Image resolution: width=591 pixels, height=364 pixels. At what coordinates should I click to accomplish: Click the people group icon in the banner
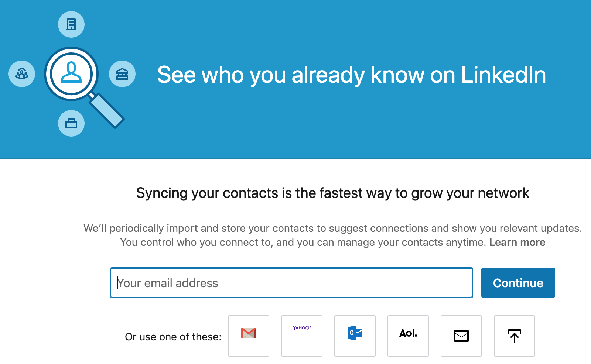coord(22,74)
